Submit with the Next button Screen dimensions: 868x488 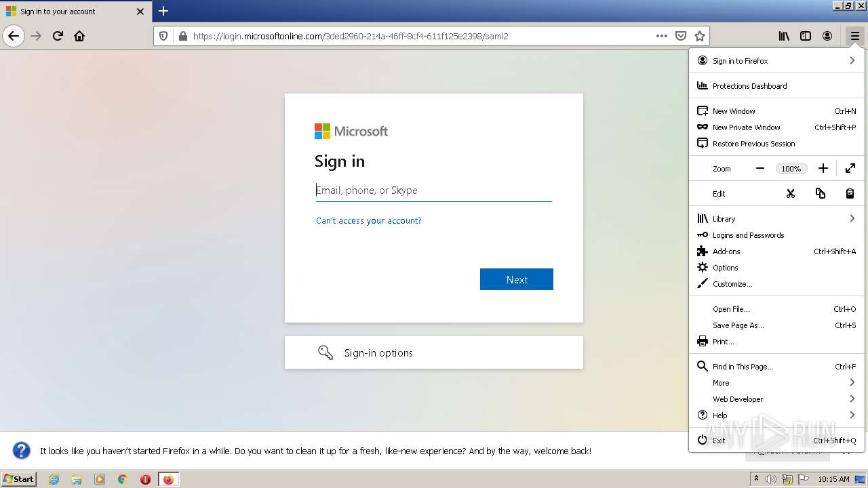(x=517, y=279)
